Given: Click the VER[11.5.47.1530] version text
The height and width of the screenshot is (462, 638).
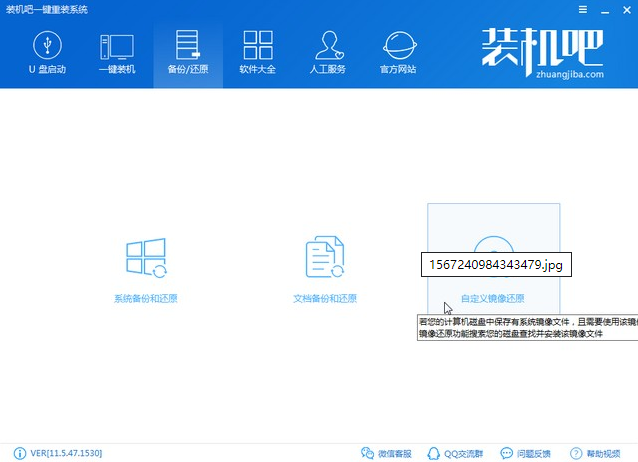Looking at the screenshot, I should [x=66, y=453].
